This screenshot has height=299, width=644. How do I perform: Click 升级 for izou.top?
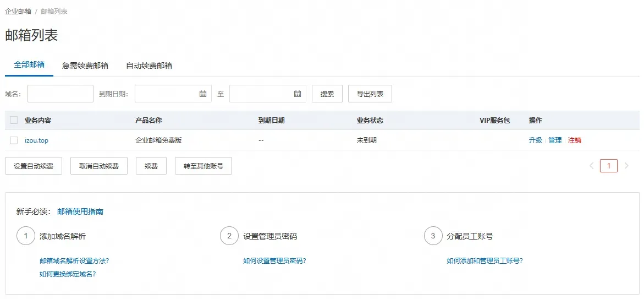535,140
